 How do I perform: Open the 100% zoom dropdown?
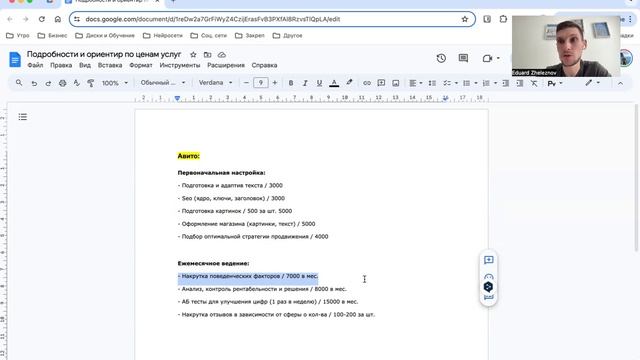pyautogui.click(x=115, y=83)
